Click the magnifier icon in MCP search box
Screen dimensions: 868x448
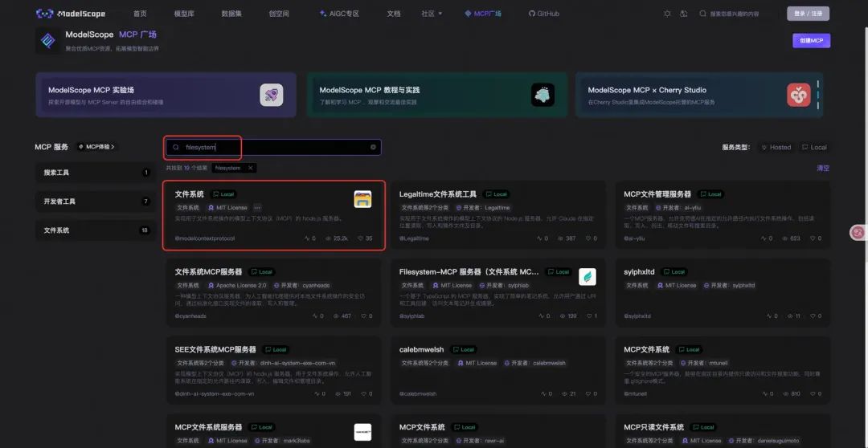176,147
